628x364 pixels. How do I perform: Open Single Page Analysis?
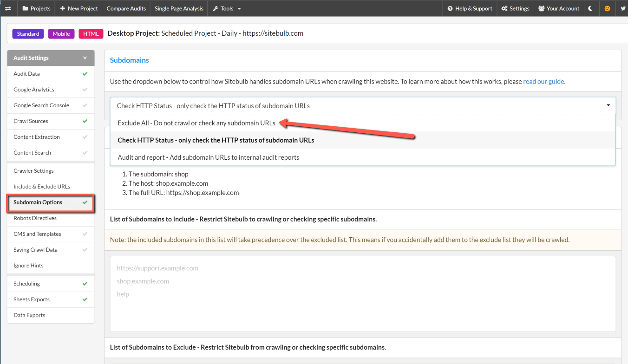coord(179,8)
